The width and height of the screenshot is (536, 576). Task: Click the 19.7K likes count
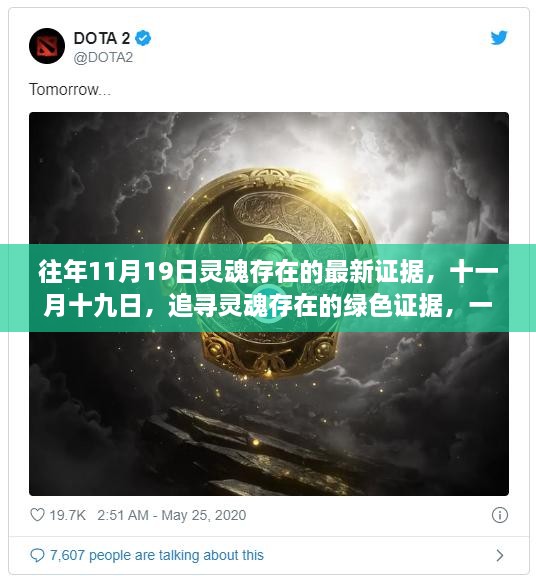68,515
